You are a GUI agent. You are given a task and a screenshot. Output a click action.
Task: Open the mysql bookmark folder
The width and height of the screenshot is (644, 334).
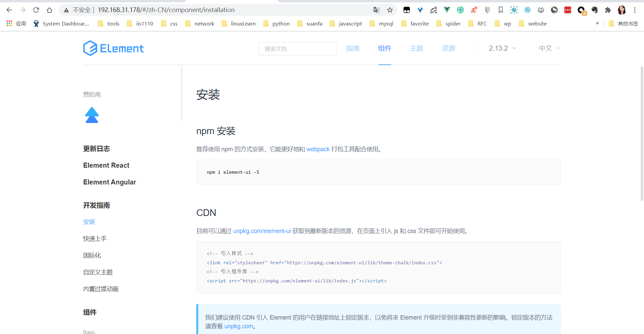coord(381,23)
